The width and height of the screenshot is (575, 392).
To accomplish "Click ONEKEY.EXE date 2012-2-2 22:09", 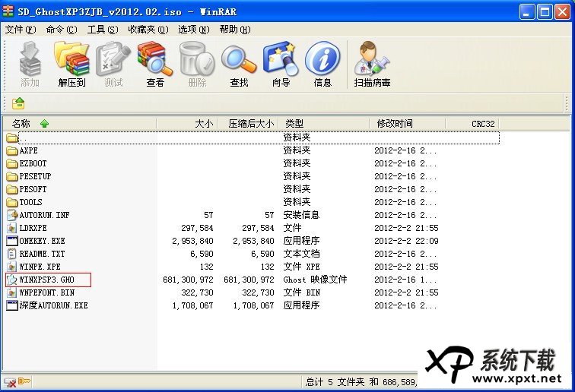I will (406, 241).
